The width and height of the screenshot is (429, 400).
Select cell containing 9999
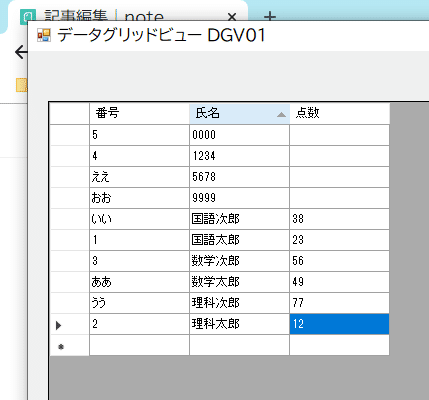pos(239,198)
